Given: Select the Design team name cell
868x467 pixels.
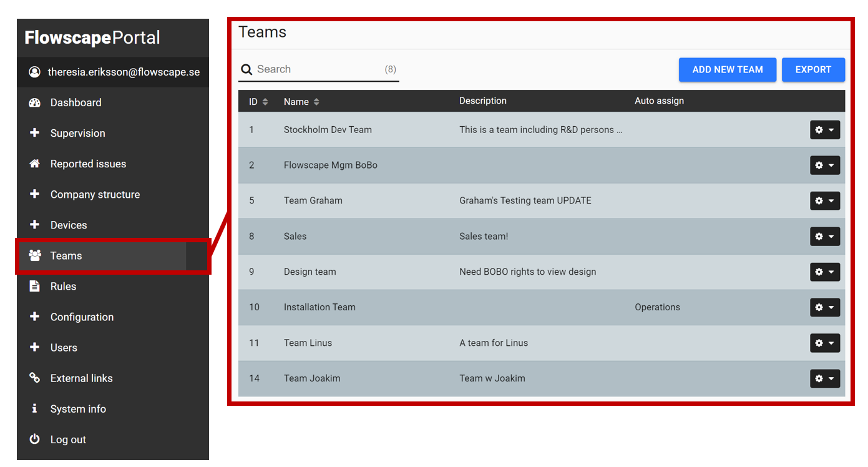Looking at the screenshot, I should (310, 272).
